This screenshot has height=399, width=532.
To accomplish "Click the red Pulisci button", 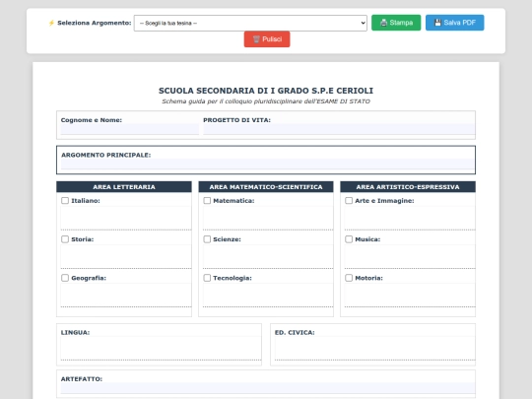I will (x=267, y=39).
